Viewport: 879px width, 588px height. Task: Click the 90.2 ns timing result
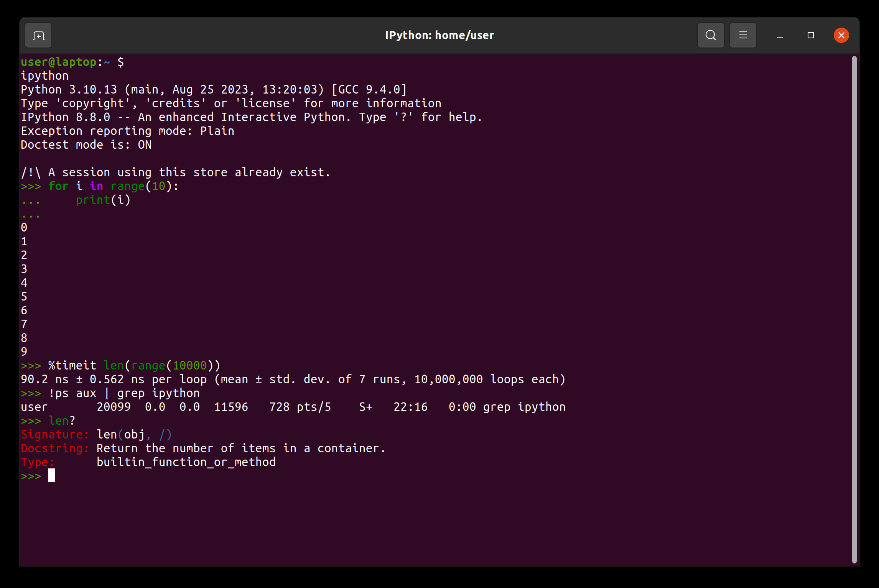pyautogui.click(x=46, y=379)
